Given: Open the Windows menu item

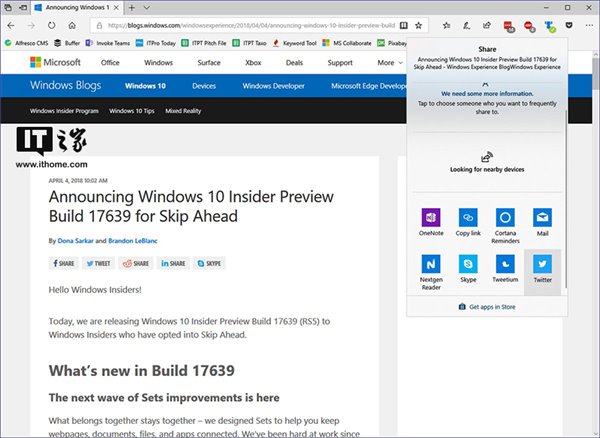Looking at the screenshot, I should coord(158,63).
